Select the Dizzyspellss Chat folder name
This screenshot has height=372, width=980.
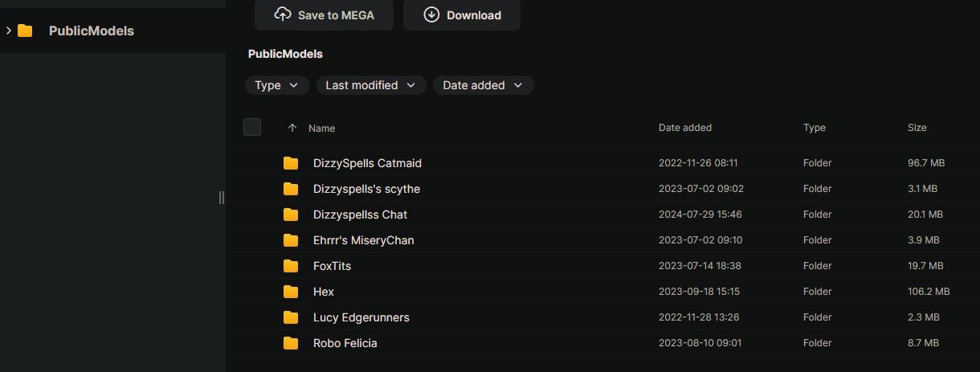(x=360, y=215)
